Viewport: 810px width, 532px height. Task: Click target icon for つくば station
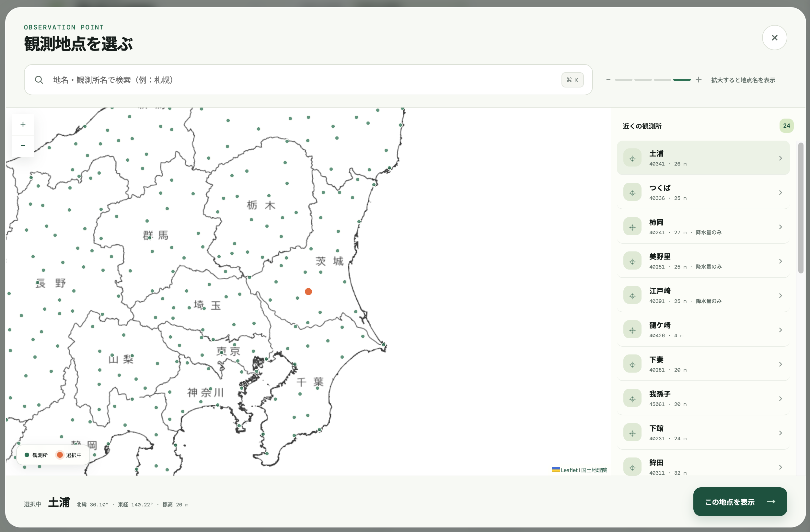point(632,193)
